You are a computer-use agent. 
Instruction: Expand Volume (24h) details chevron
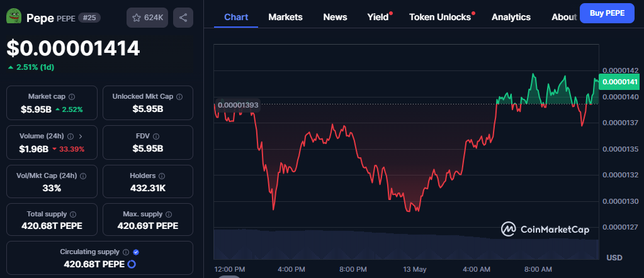(81, 136)
